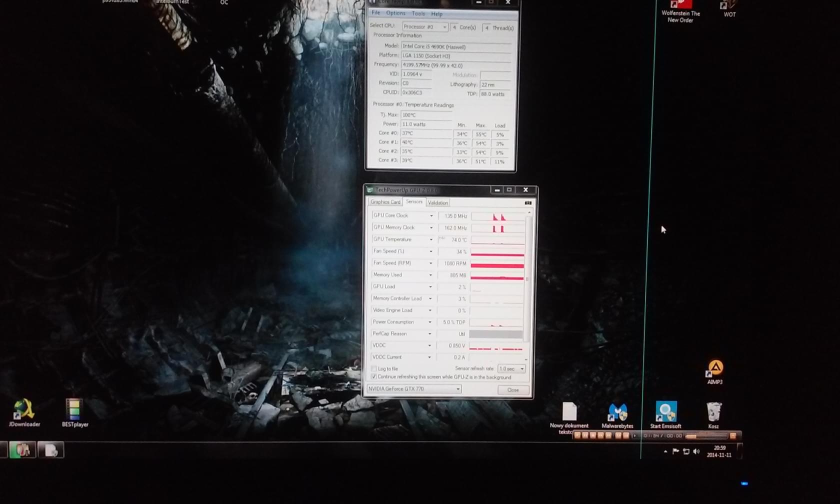Expand the GPU Memory Clock sensor dropdown
The image size is (840, 504).
pyautogui.click(x=431, y=227)
